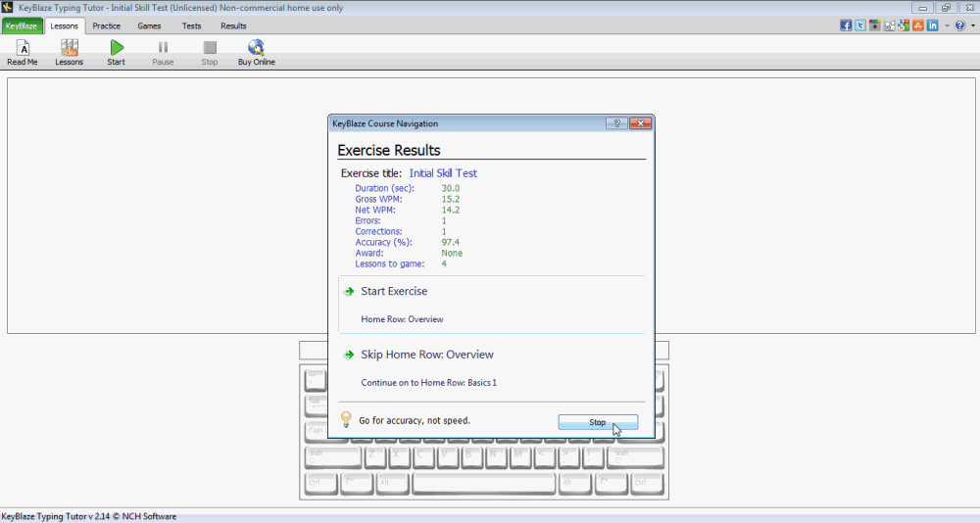Minimize the KeyBlaze main window
The height and width of the screenshot is (523, 980).
tap(922, 8)
